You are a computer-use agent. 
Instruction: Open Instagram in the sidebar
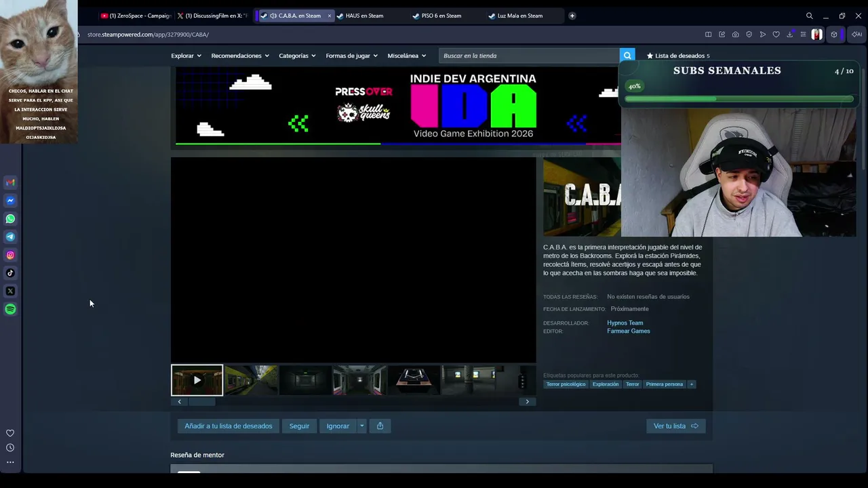click(x=10, y=255)
